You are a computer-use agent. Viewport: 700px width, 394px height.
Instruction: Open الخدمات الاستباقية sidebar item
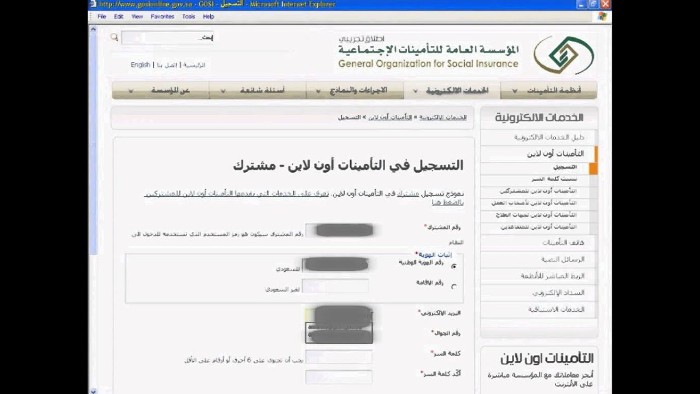click(556, 309)
